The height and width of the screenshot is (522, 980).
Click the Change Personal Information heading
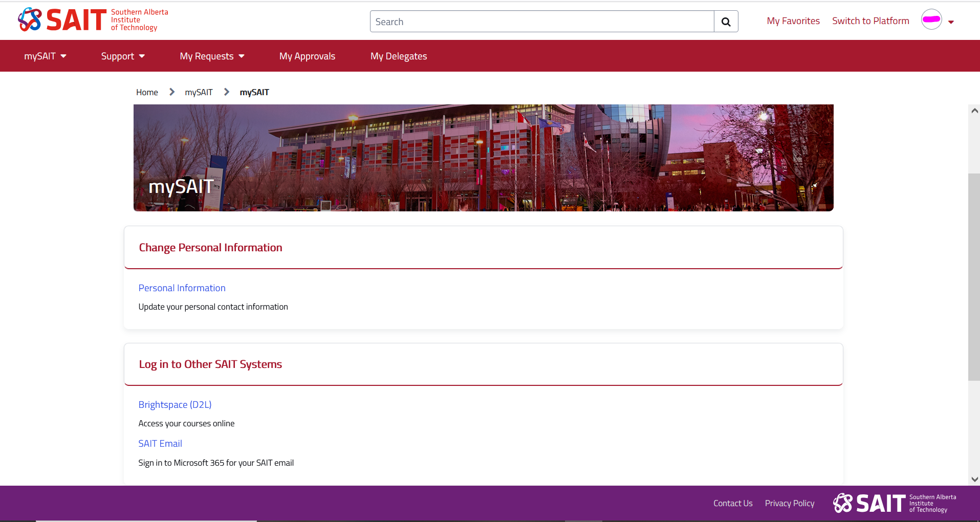point(210,248)
